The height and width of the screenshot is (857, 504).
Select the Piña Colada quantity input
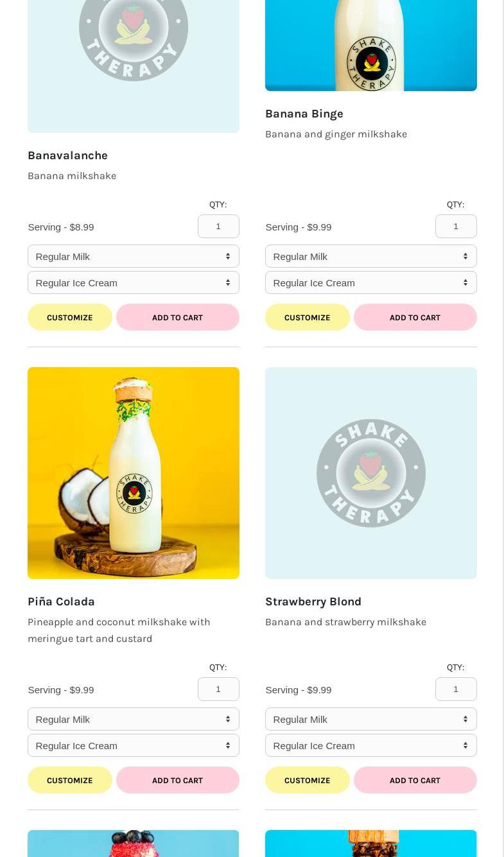(218, 689)
